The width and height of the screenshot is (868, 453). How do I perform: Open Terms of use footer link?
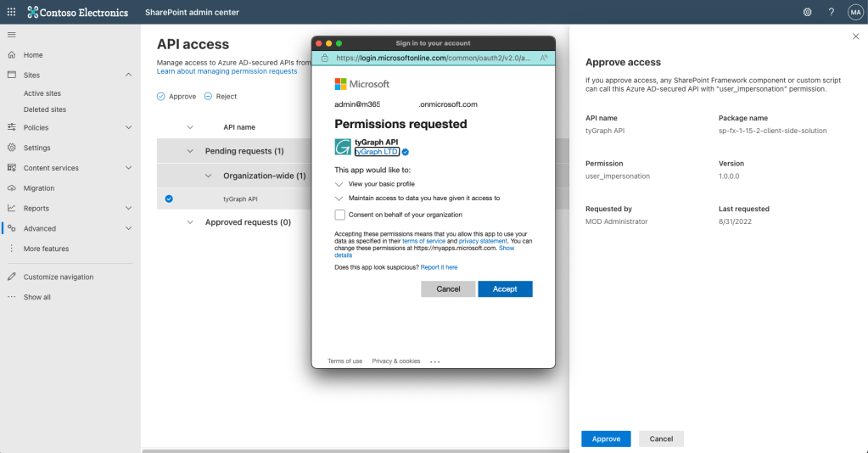tap(344, 361)
